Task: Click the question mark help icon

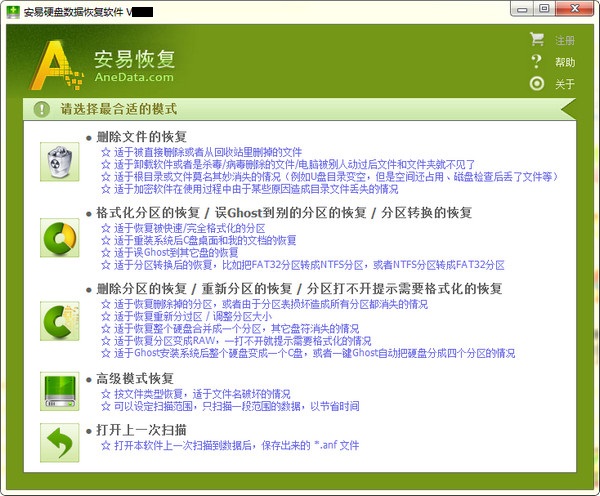Action: tap(537, 61)
